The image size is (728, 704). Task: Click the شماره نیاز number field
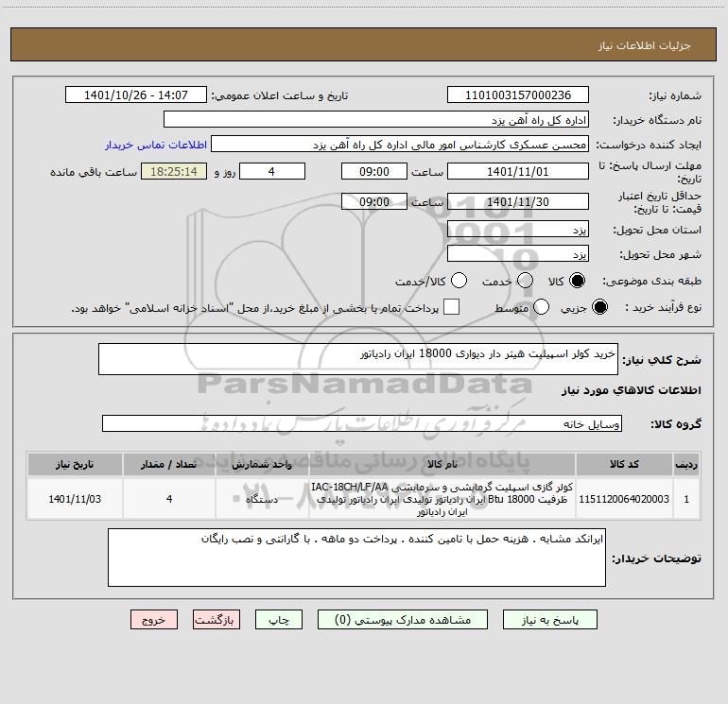click(x=518, y=95)
